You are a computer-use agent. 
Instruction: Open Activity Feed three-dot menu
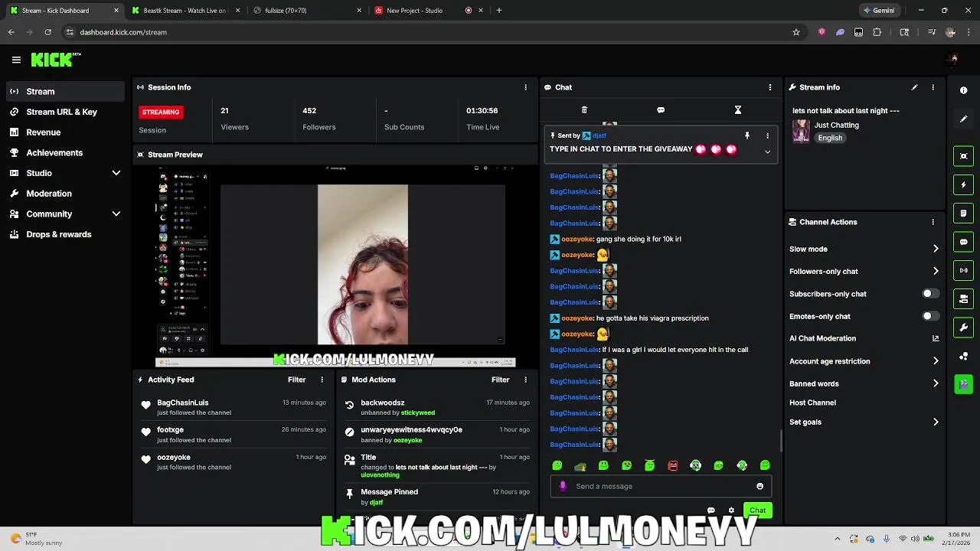tap(322, 380)
